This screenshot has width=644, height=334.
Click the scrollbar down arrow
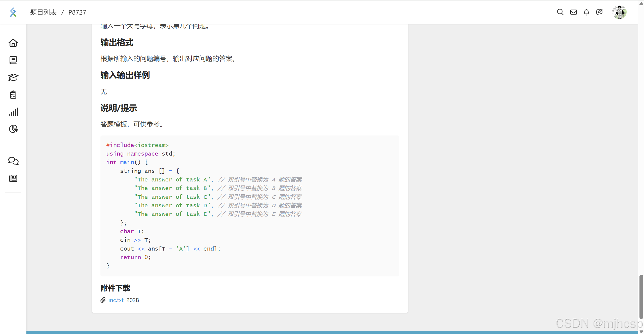click(641, 332)
